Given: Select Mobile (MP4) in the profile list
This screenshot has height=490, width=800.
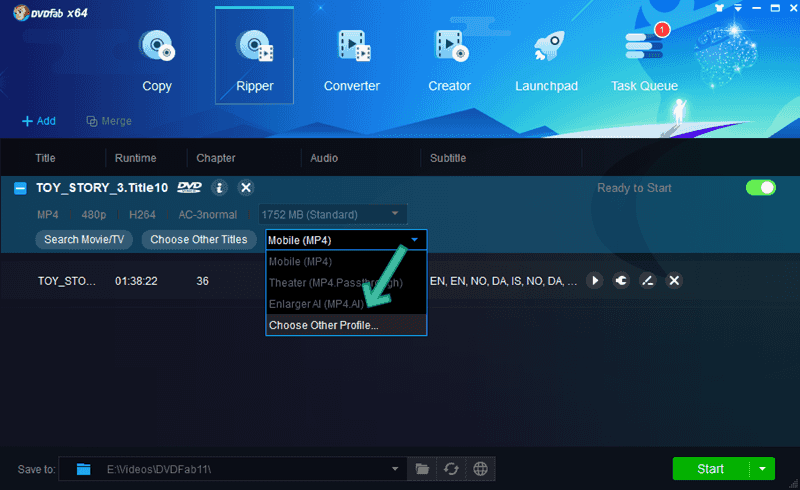Looking at the screenshot, I should tap(346, 261).
